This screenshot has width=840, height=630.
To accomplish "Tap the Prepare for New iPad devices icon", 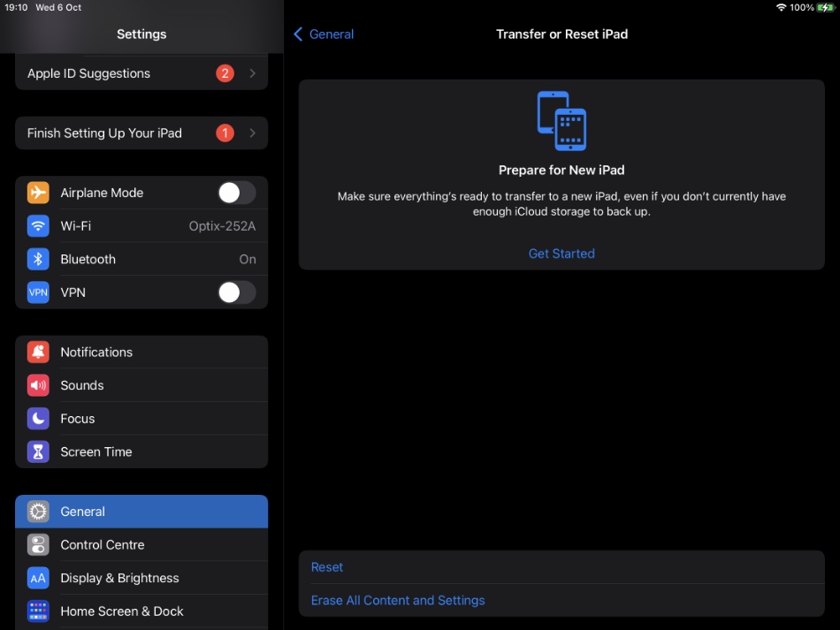I will click(x=561, y=121).
